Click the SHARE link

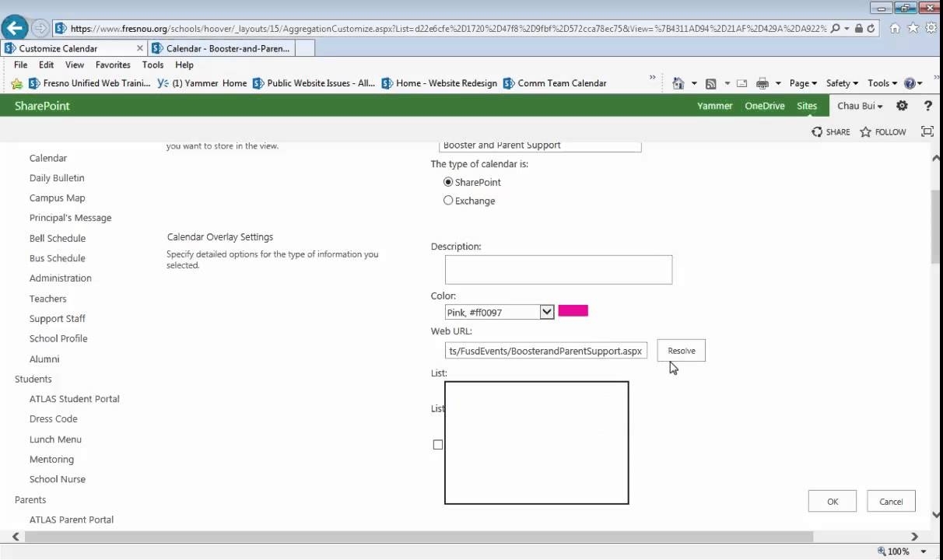(831, 132)
